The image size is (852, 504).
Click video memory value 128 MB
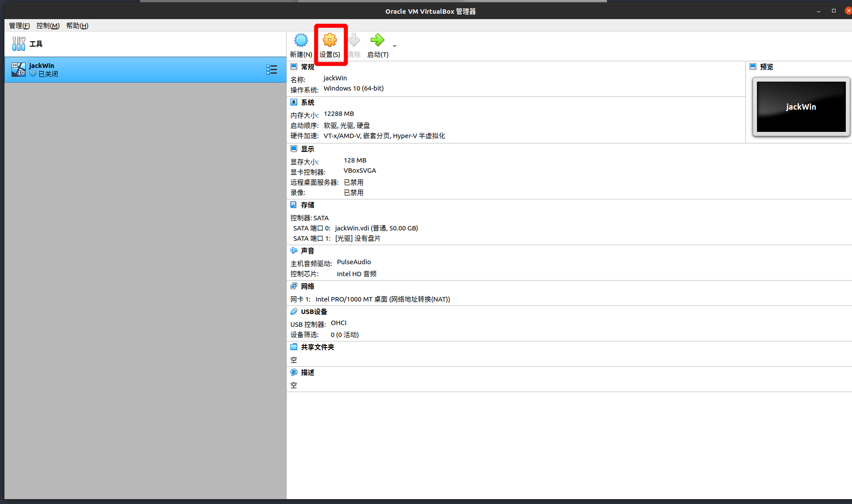355,160
